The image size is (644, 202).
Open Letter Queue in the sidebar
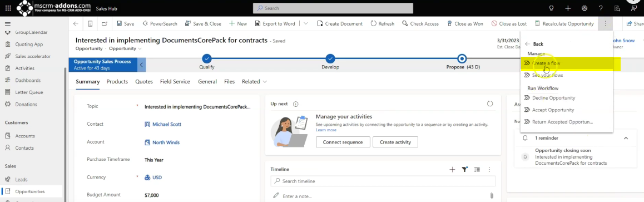[29, 92]
